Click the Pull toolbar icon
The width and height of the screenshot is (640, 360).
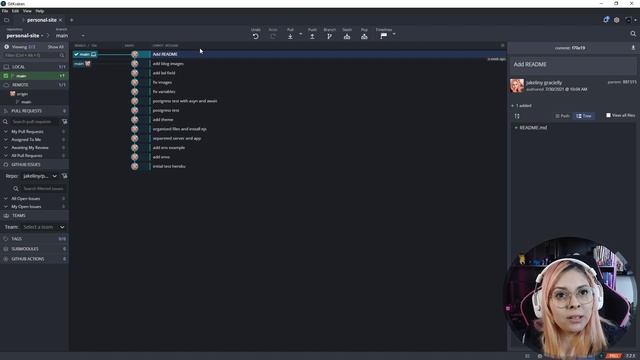[290, 36]
